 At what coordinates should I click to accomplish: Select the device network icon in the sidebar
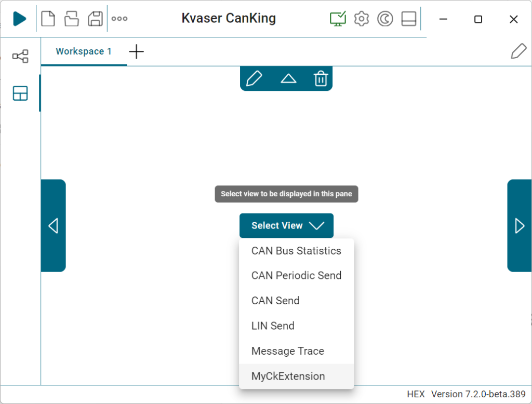pyautogui.click(x=20, y=56)
